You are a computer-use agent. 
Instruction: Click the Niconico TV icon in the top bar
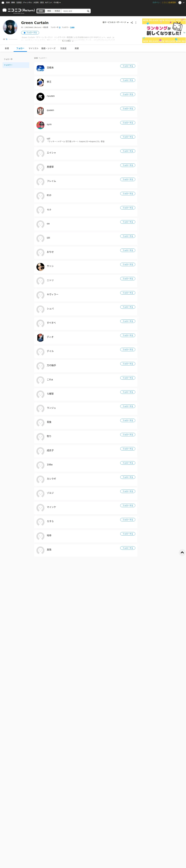pyautogui.click(x=3, y=2)
